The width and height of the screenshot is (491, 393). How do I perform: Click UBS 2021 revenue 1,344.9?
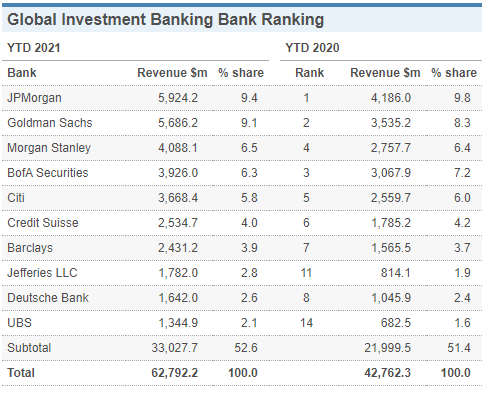coord(178,323)
